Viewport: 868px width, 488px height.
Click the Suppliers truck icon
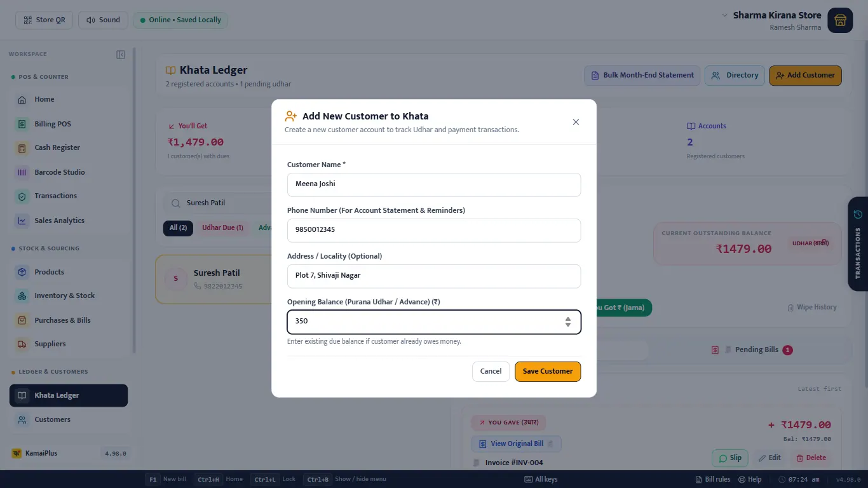click(x=22, y=344)
